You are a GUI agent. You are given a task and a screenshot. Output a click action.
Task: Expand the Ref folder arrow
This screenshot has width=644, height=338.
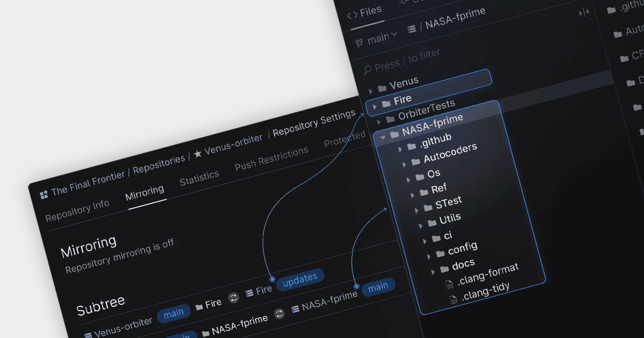click(x=412, y=195)
